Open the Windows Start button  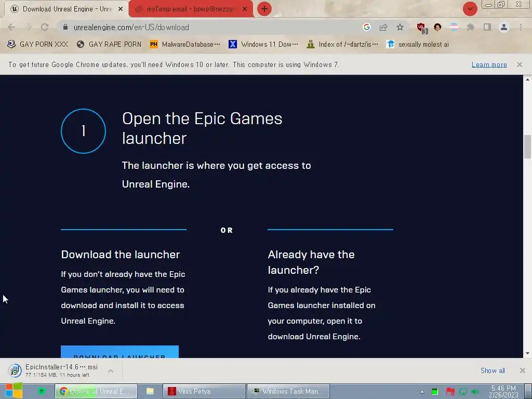(14, 391)
